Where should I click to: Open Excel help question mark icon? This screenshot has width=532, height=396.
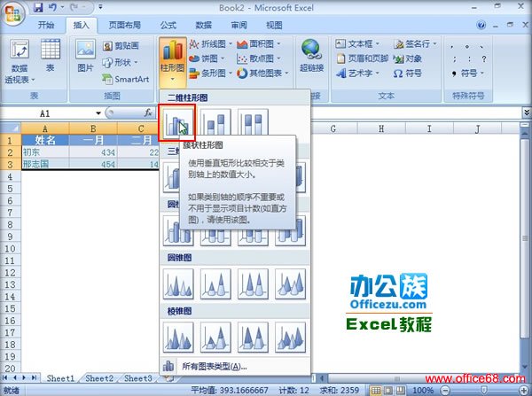pyautogui.click(x=481, y=25)
